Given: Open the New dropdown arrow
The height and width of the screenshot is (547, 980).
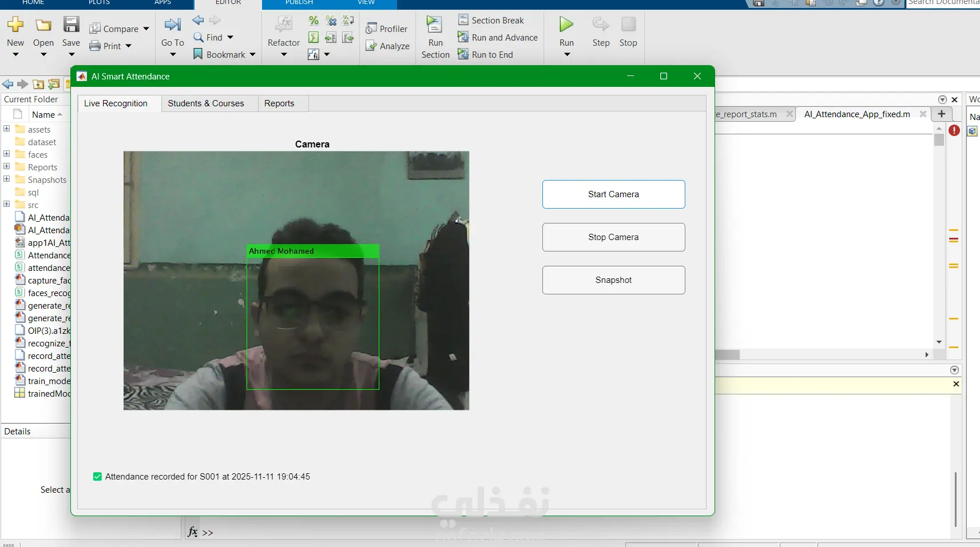Looking at the screenshot, I should coord(15,54).
